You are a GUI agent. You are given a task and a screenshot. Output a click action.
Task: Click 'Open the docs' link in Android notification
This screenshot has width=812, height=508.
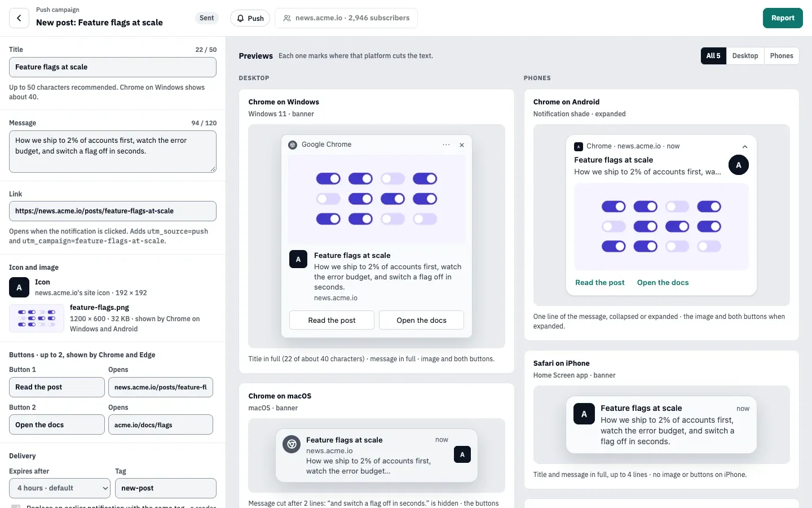(663, 283)
